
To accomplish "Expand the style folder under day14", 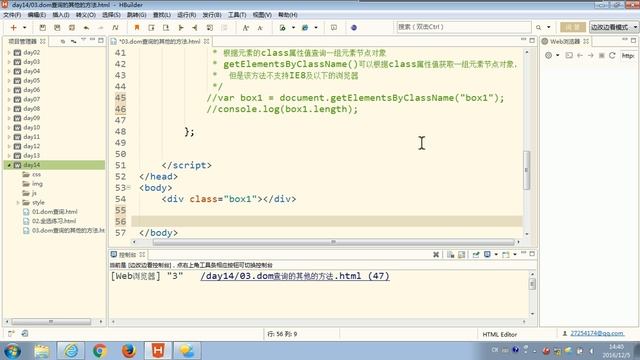I will [18, 202].
